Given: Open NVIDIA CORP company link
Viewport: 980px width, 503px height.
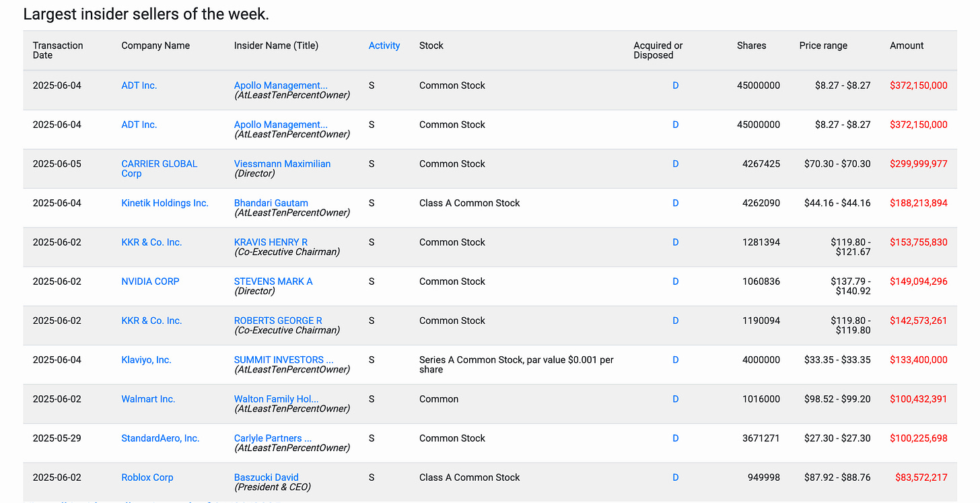Looking at the screenshot, I should point(150,281).
